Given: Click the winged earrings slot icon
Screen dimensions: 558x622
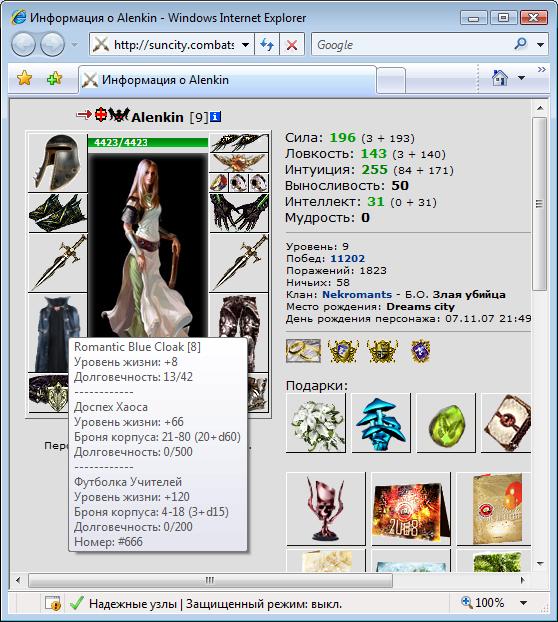Looking at the screenshot, I should [239, 143].
